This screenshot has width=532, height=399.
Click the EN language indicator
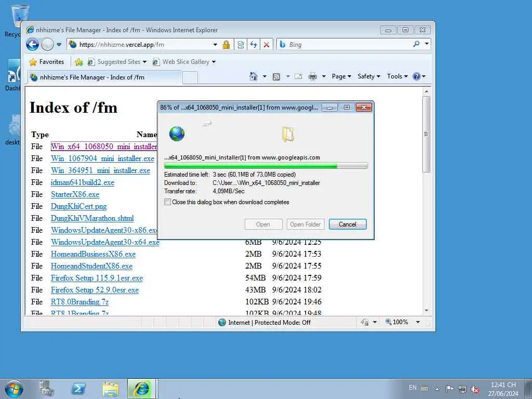pyautogui.click(x=413, y=388)
